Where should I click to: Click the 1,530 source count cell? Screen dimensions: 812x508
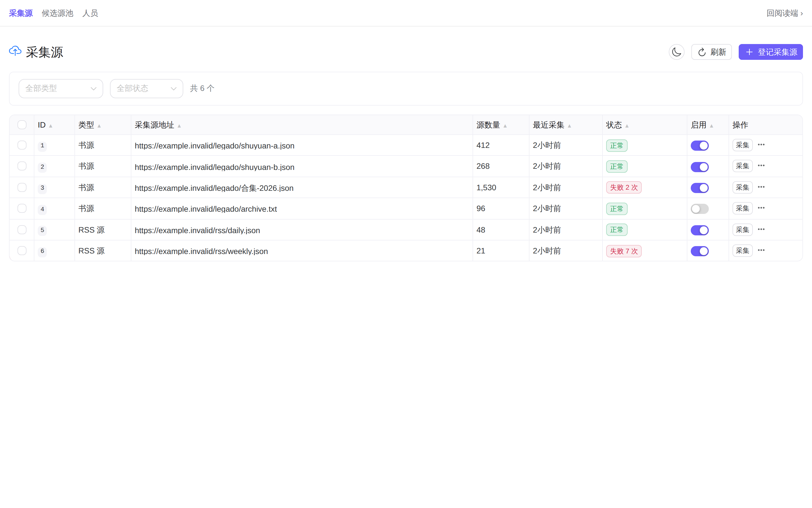pos(486,187)
